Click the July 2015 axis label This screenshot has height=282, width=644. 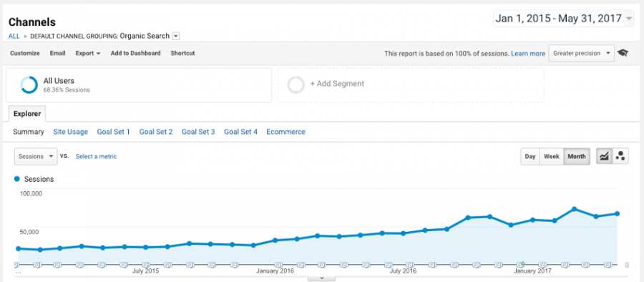145,271
